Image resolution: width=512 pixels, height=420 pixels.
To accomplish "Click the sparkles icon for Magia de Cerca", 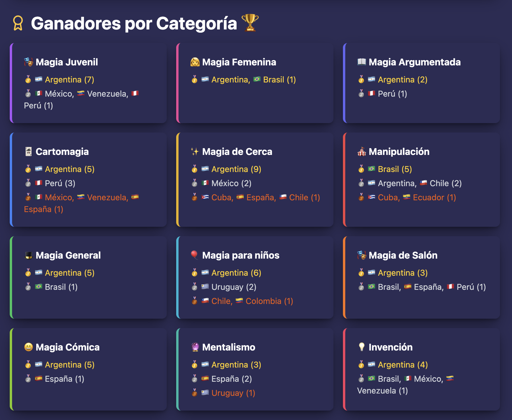I will (195, 151).
